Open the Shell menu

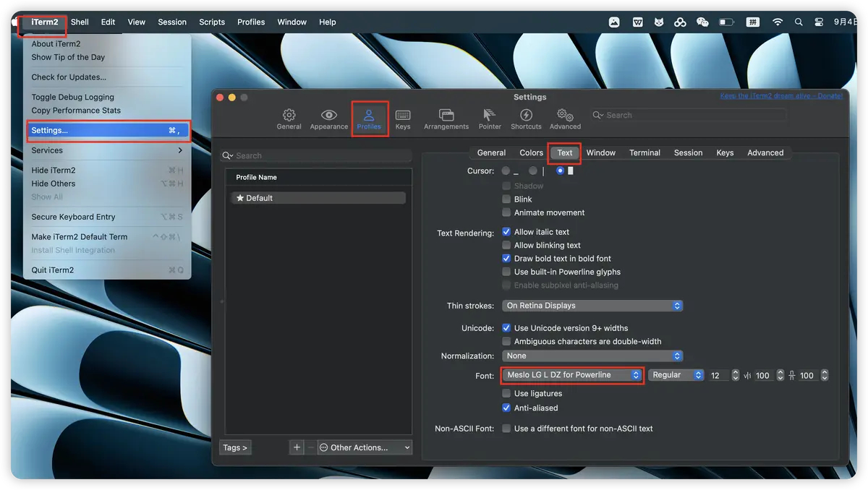[x=80, y=22]
